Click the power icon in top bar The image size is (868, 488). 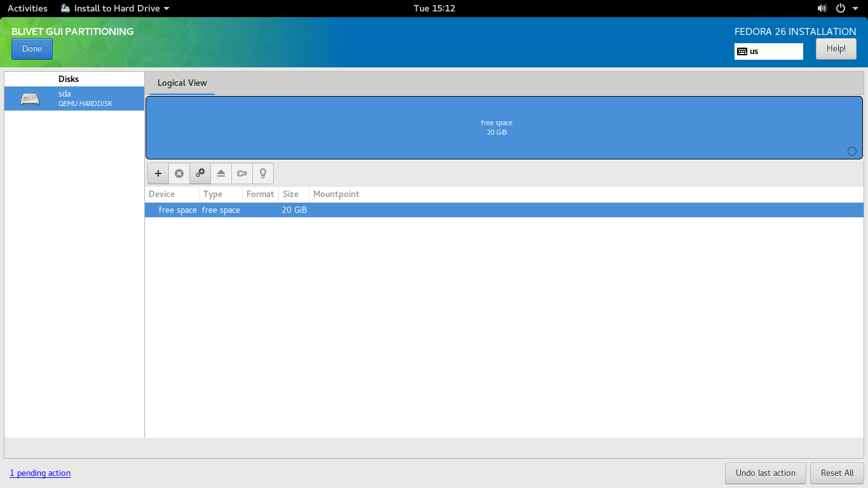(841, 8)
